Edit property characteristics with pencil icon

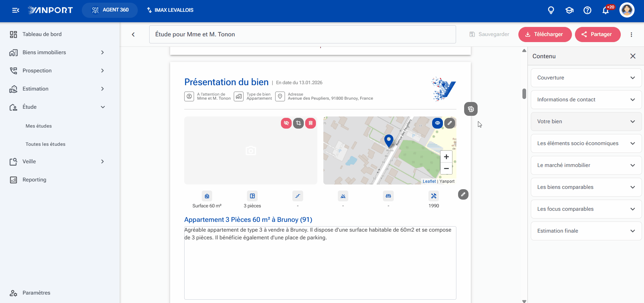[x=463, y=194]
